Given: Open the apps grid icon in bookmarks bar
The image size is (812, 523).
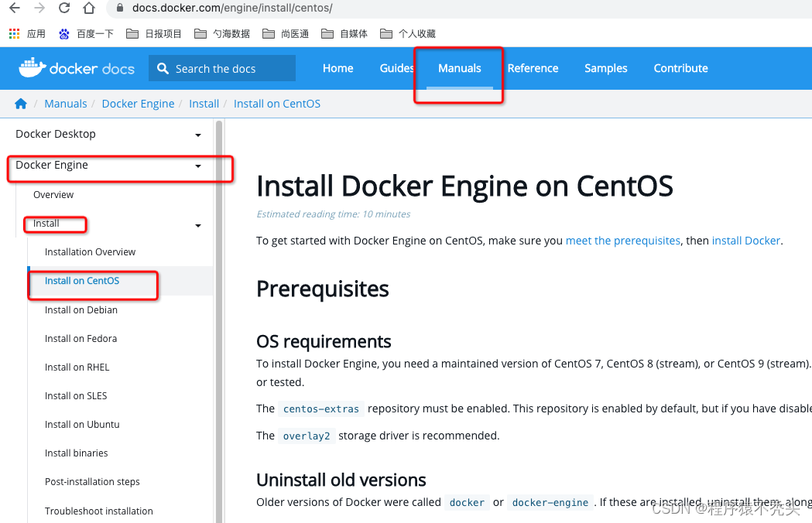Looking at the screenshot, I should (x=15, y=34).
